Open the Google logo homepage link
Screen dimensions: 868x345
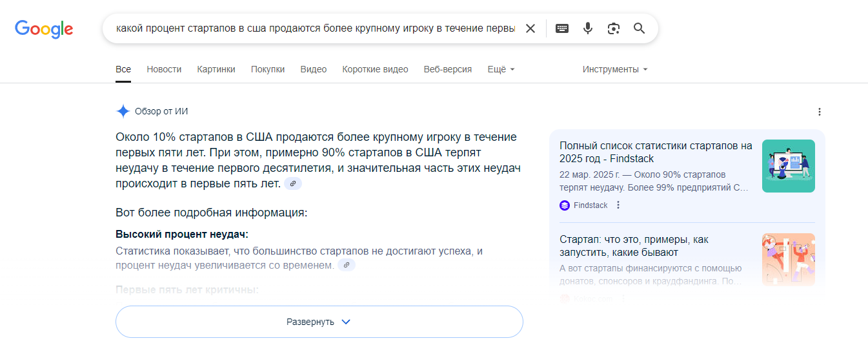tap(44, 29)
